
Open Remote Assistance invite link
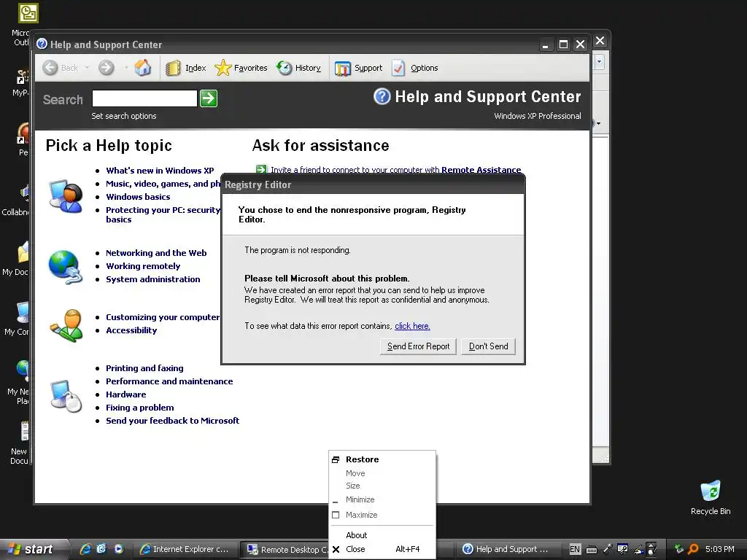pos(481,170)
